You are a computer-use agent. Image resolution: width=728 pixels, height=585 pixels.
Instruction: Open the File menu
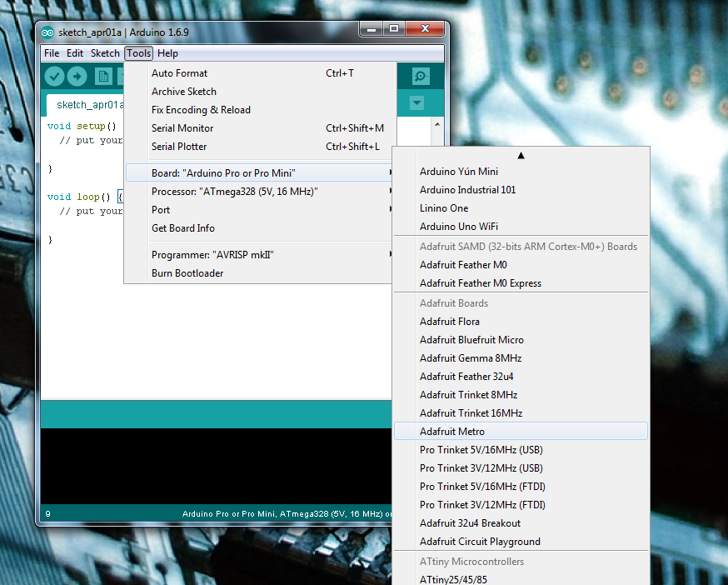pyautogui.click(x=52, y=53)
